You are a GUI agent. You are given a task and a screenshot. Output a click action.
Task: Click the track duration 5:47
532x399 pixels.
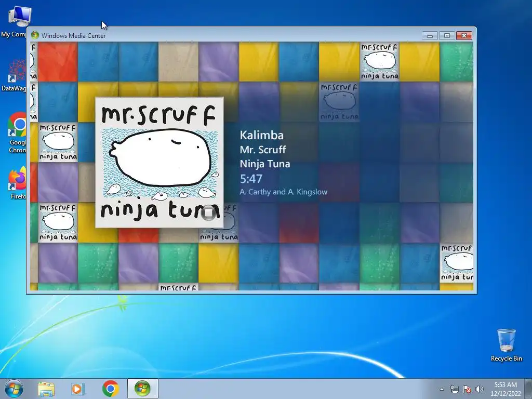[x=251, y=179]
